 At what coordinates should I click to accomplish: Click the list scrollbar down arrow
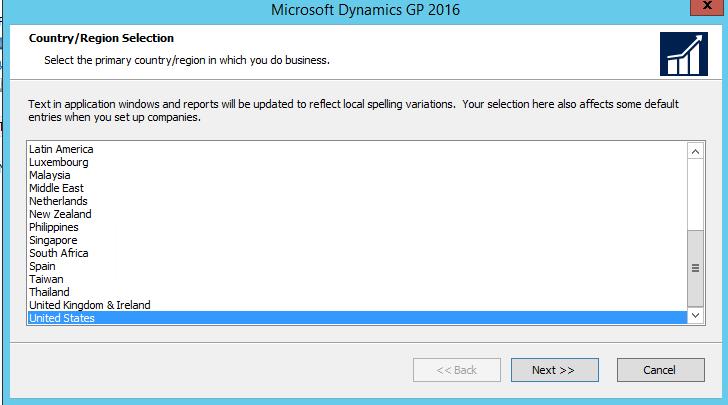click(695, 315)
